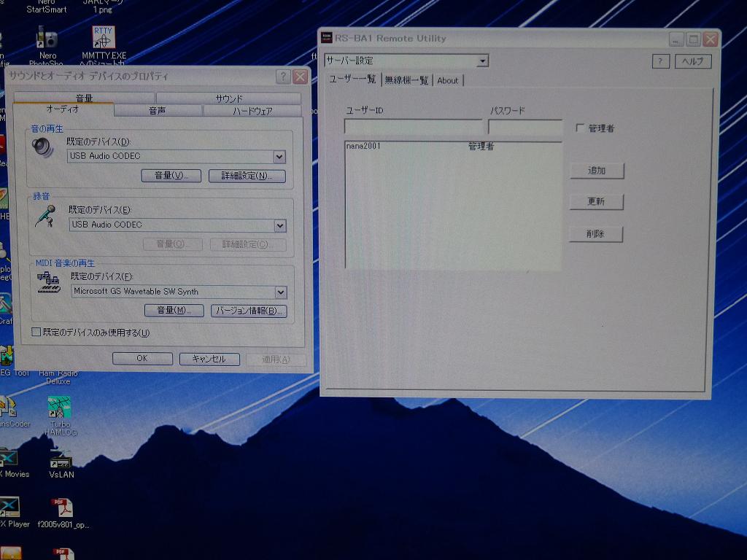Enable the 管理者 administrator checkbox

(581, 128)
